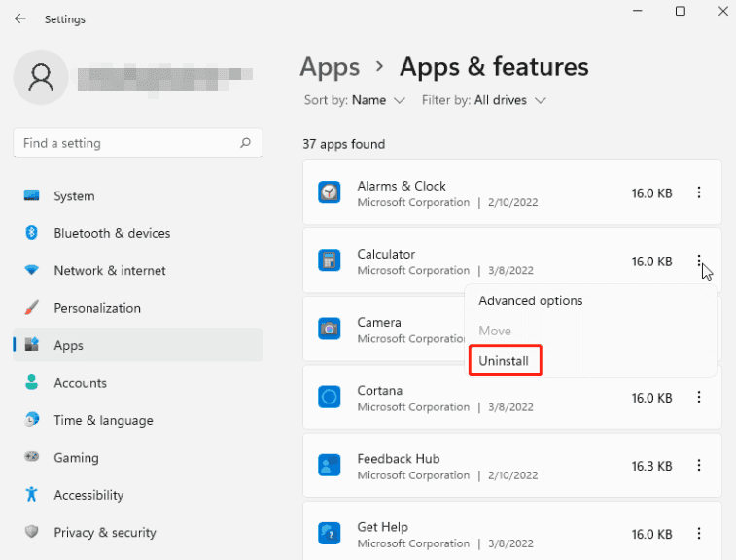Open the Accessibility settings page
736x560 pixels.
(x=137, y=494)
